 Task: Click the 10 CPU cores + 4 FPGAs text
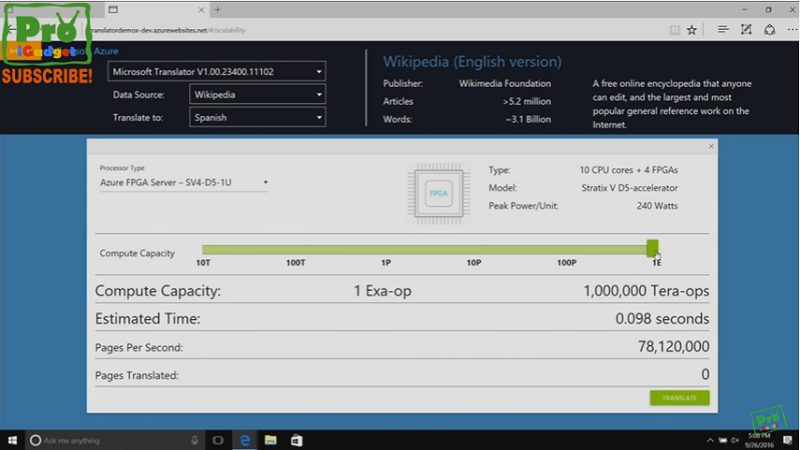point(629,170)
